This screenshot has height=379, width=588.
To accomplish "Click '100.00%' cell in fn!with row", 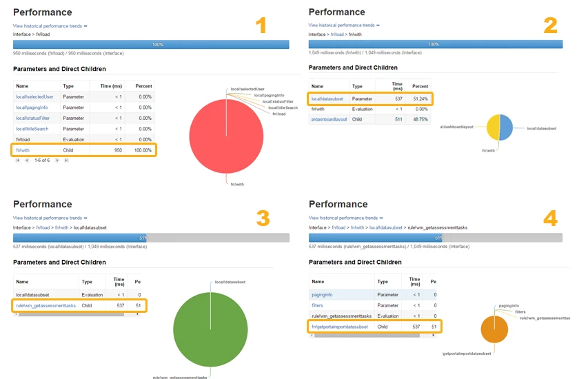I will click(143, 150).
